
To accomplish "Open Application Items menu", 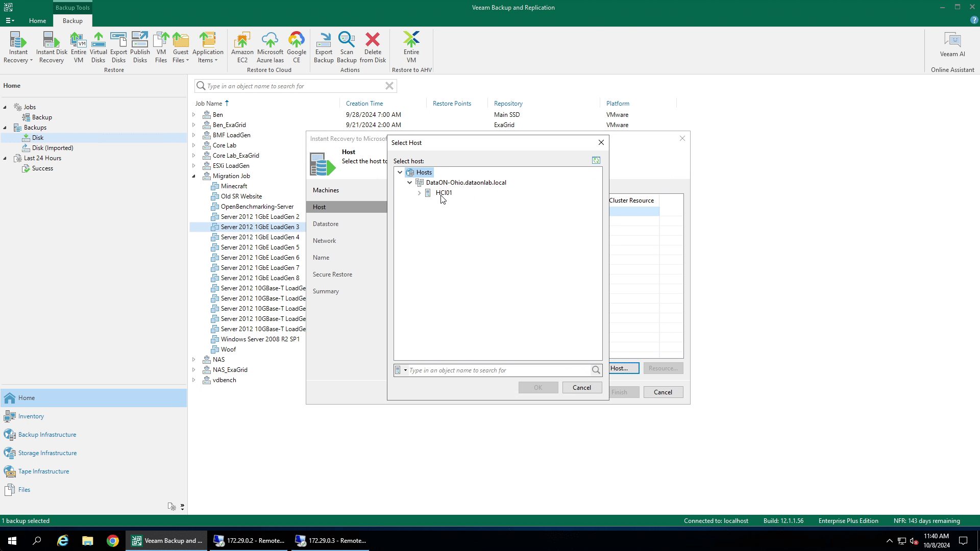I will pos(208,47).
